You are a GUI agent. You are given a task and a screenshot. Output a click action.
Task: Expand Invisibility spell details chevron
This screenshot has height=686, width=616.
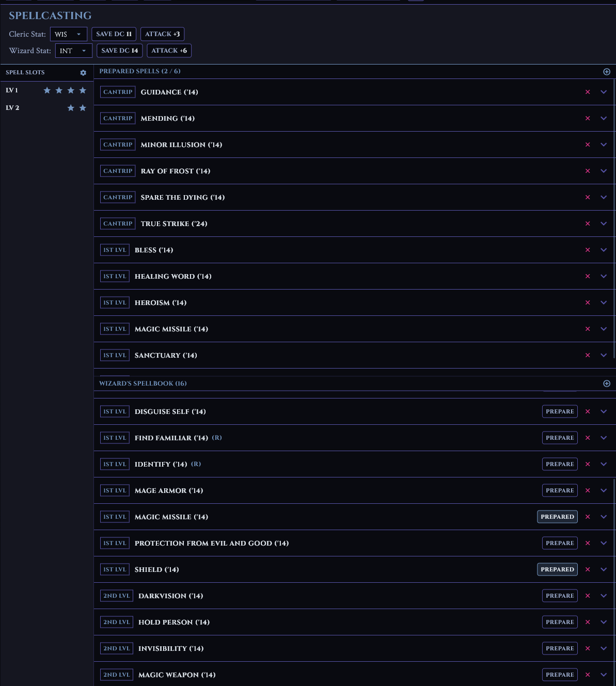click(604, 648)
